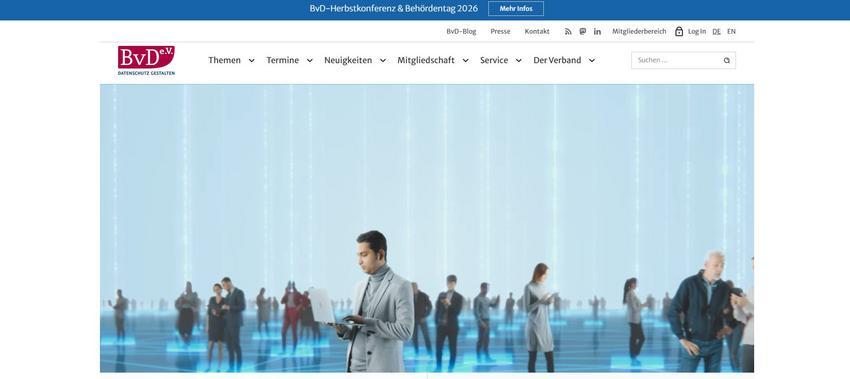Expand the Neuigkeiten dropdown chevron

tap(382, 60)
